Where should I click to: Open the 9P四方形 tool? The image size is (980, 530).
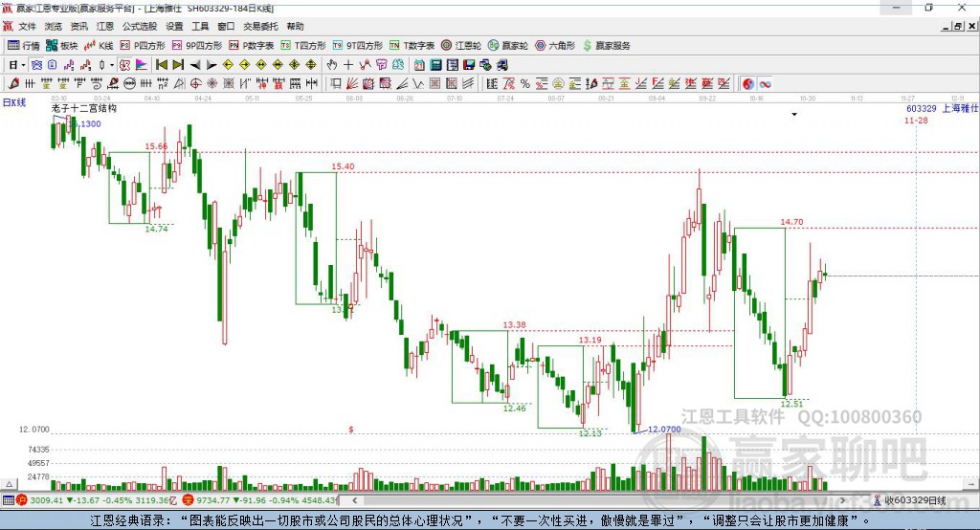[x=197, y=46]
